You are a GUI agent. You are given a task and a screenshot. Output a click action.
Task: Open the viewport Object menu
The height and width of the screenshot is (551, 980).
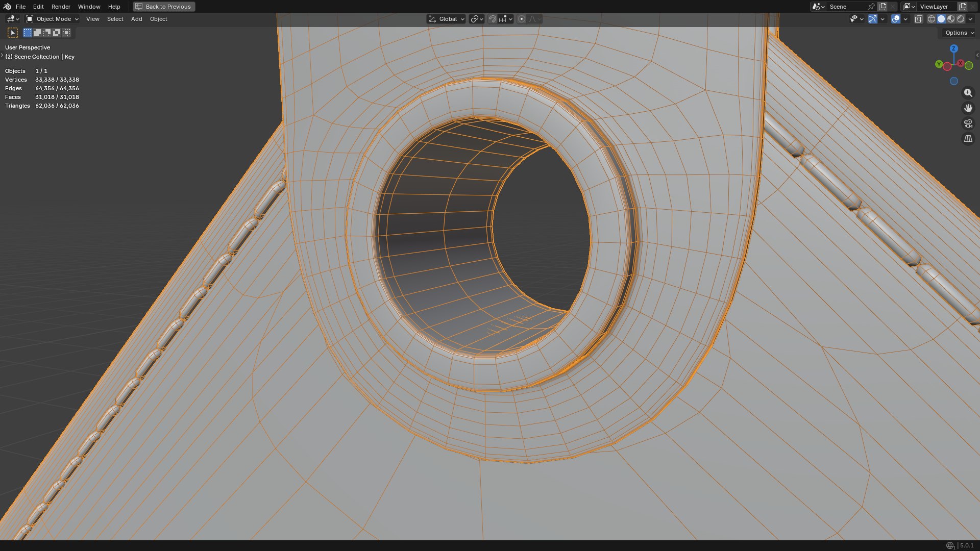pyautogui.click(x=158, y=19)
